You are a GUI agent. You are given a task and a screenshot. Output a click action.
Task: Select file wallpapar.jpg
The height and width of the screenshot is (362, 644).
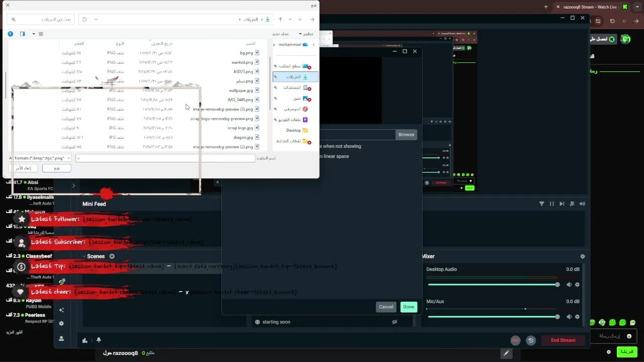pyautogui.click(x=244, y=90)
